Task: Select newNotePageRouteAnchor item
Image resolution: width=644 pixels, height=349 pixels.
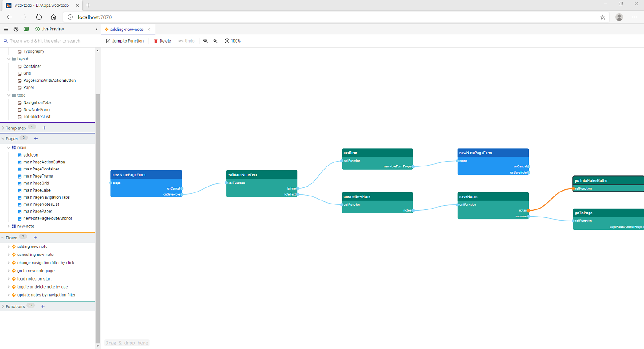Action: pyautogui.click(x=48, y=218)
